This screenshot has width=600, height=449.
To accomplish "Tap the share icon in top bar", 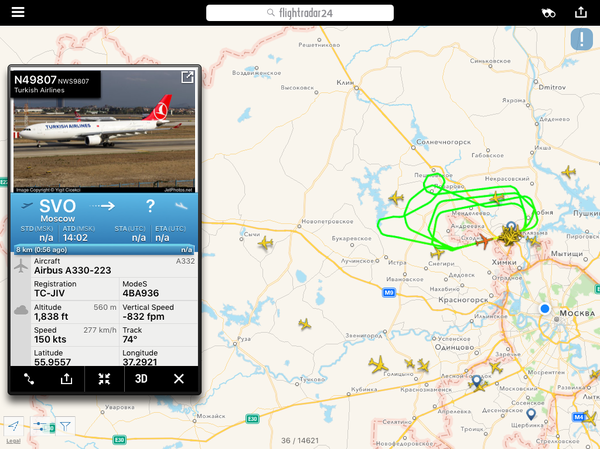I will [581, 12].
